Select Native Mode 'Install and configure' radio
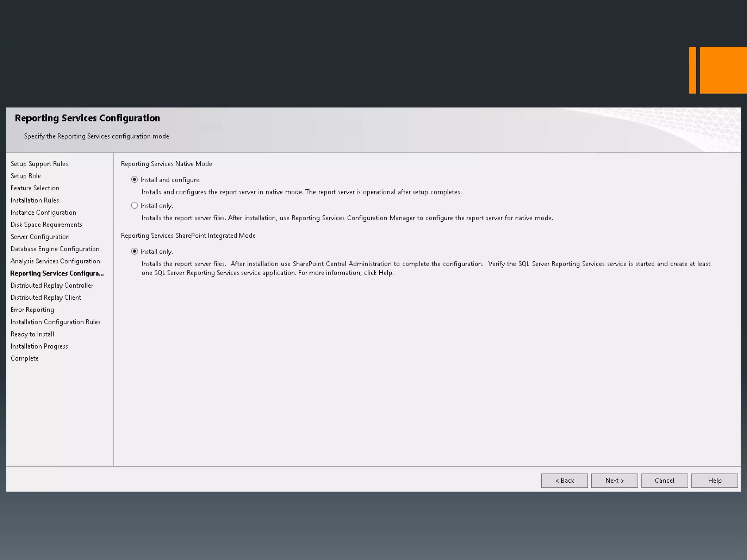747x560 pixels. click(134, 179)
